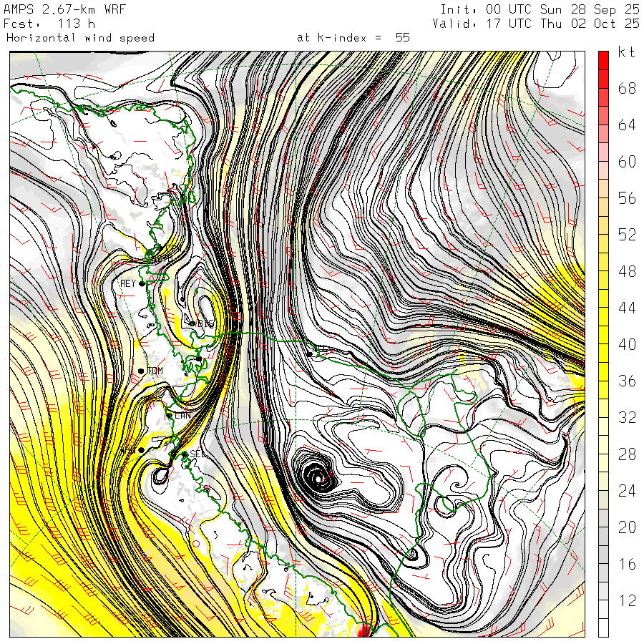Pick the bright red swatch atop color bar
The width and height of the screenshot is (644, 644).
603,60
